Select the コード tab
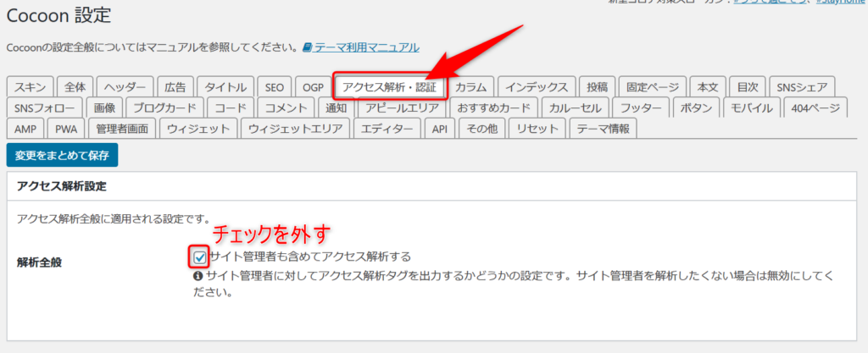The width and height of the screenshot is (868, 353). [x=231, y=108]
